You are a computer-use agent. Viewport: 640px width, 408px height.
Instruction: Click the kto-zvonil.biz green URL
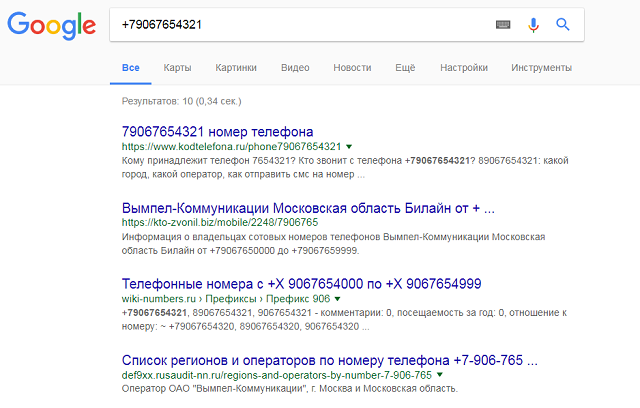pos(220,223)
